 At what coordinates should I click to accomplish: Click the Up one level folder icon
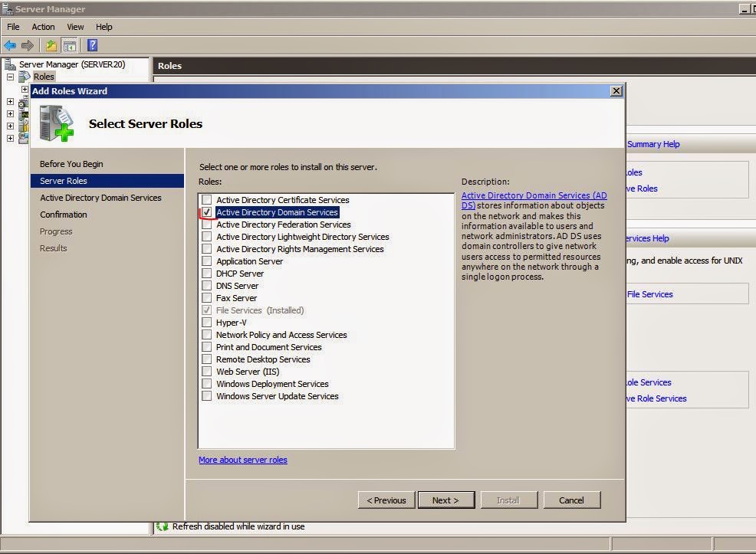[x=51, y=45]
